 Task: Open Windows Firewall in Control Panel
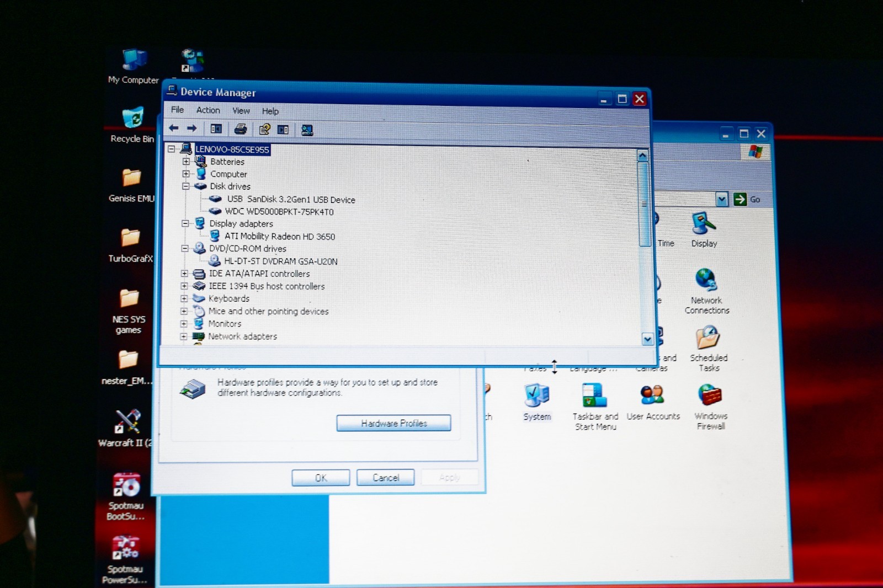tap(711, 407)
